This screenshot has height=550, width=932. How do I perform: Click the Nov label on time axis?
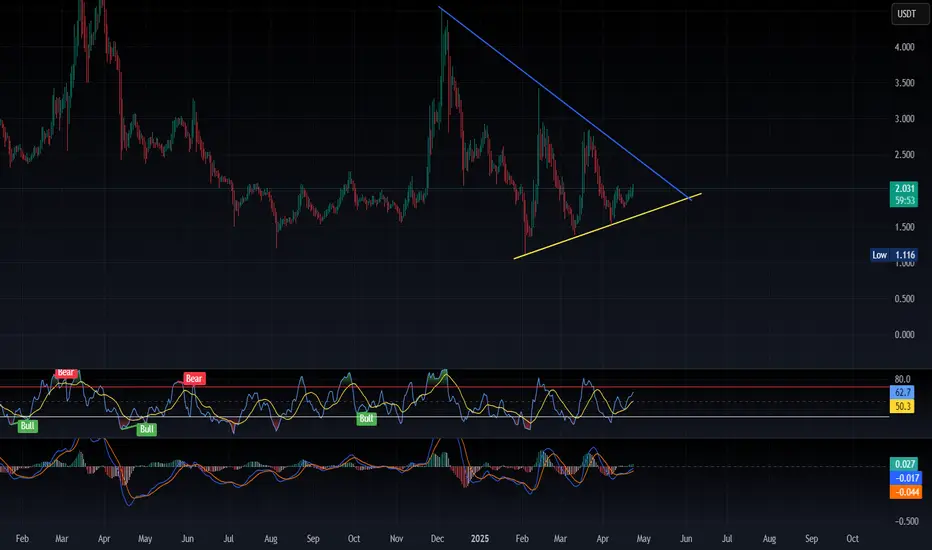pyautogui.click(x=396, y=539)
